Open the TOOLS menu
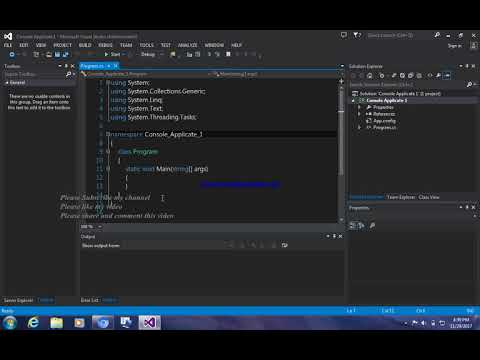Image resolution: width=480 pixels, height=360 pixels. tap(147, 45)
